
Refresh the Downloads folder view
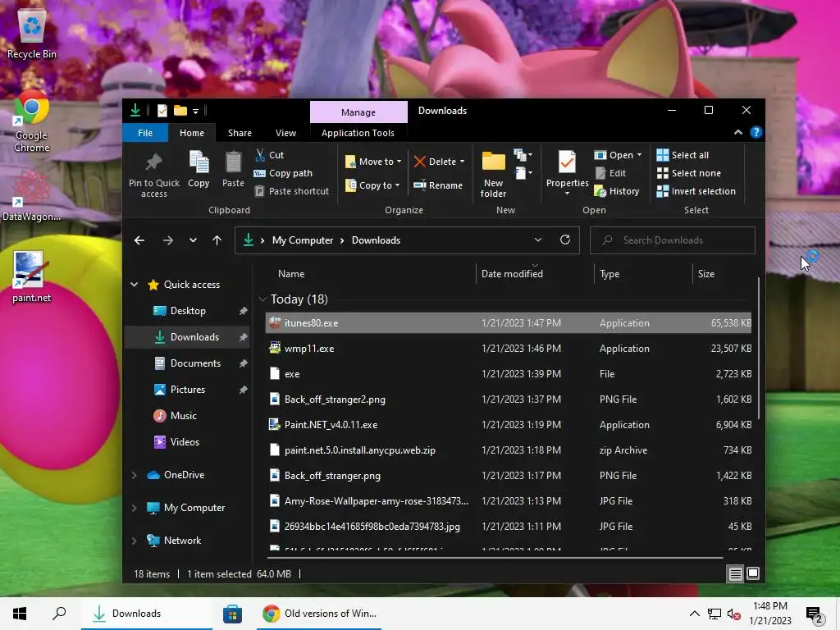coord(564,240)
